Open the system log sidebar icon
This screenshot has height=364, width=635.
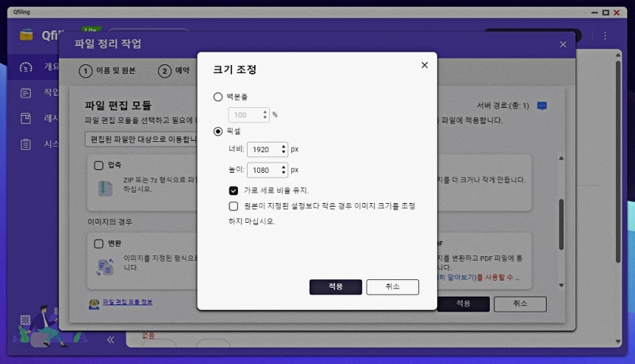click(26, 144)
